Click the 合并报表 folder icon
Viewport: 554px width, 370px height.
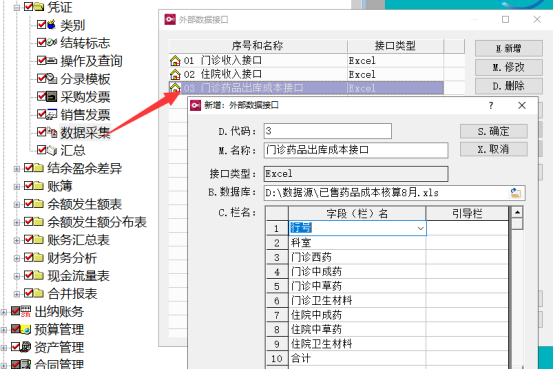(39, 293)
